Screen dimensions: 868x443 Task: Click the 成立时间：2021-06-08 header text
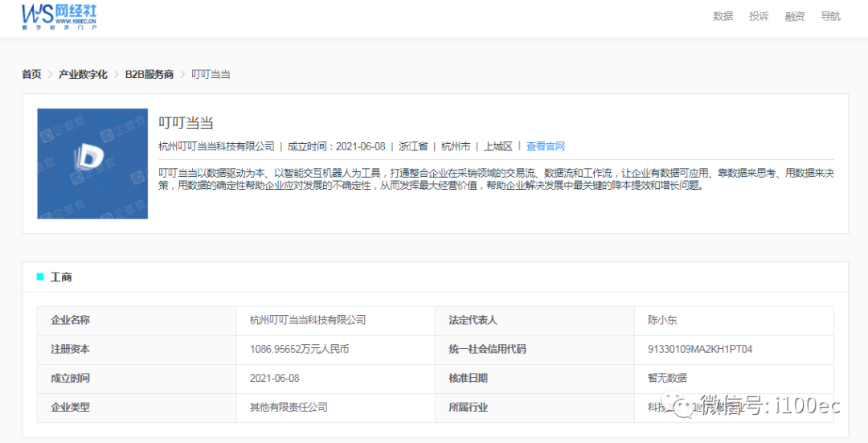tap(337, 146)
